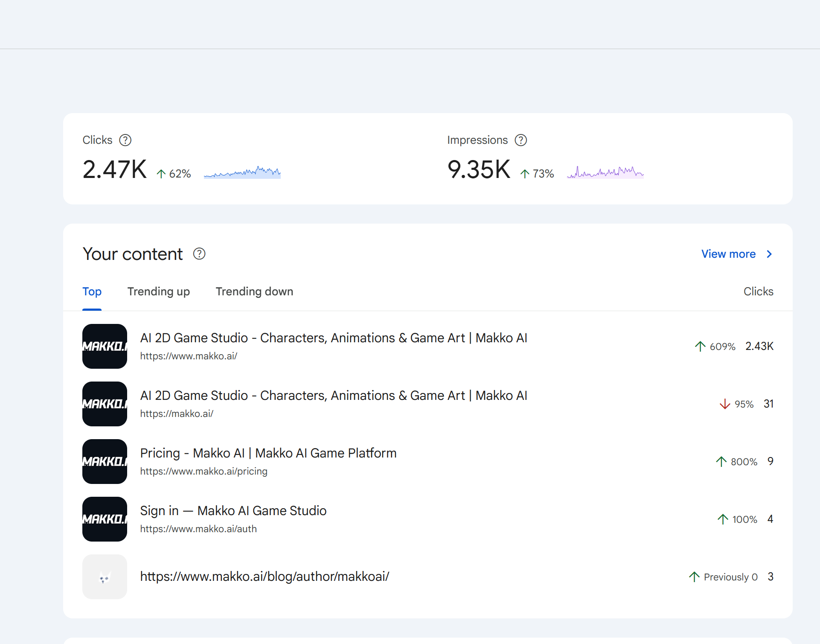Open the AI 2D Game Studio title with https://makko.ai/ URL

tap(334, 395)
